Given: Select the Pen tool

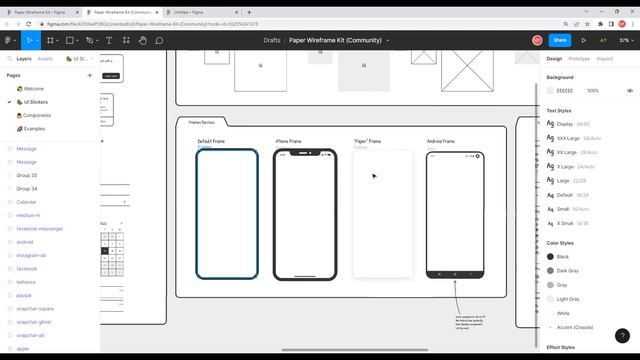Looking at the screenshot, I should (89, 40).
